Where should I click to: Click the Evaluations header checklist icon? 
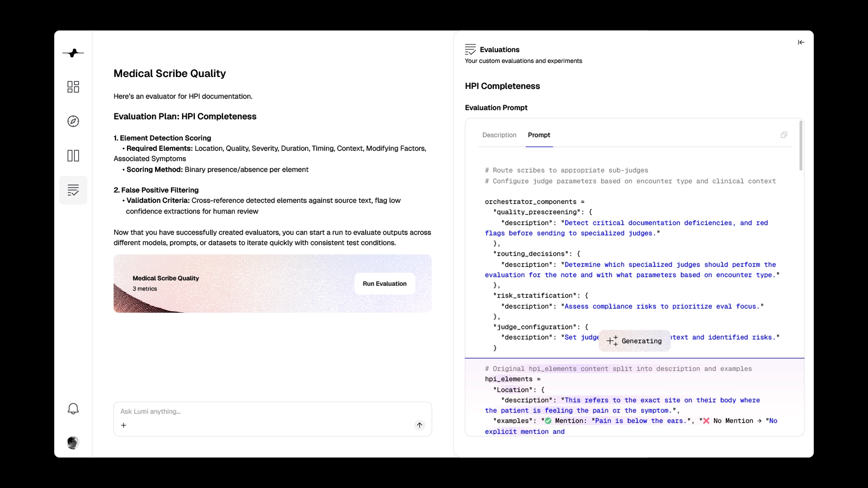470,49
